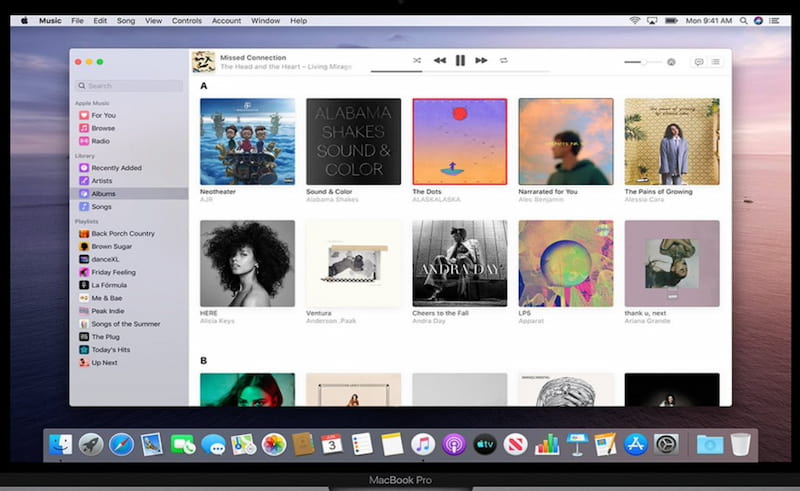Open App Store in Dock
The height and width of the screenshot is (491, 800).
635,445
